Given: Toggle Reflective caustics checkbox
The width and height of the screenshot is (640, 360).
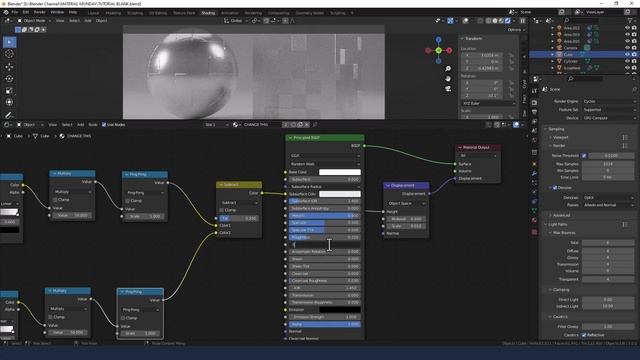Looking at the screenshot, I should (x=584, y=335).
